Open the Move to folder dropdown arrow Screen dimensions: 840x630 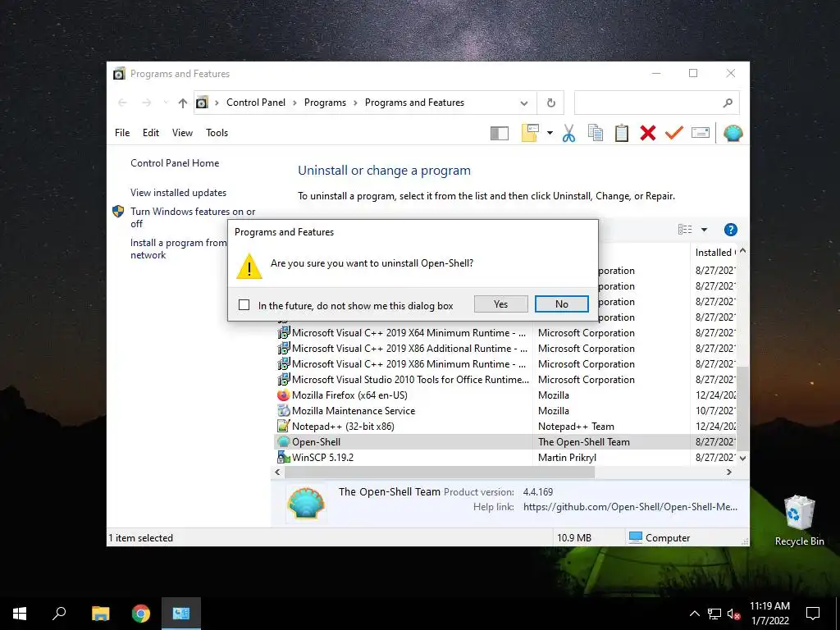(x=550, y=133)
